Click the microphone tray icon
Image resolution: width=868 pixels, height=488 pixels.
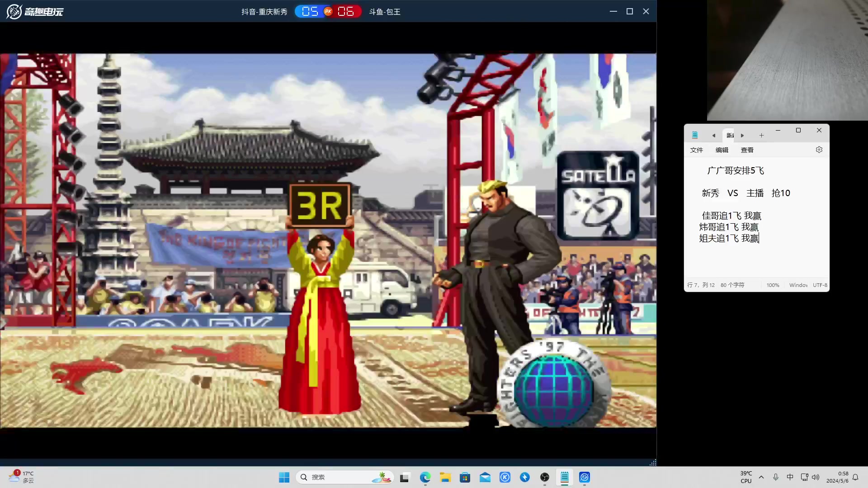776,477
